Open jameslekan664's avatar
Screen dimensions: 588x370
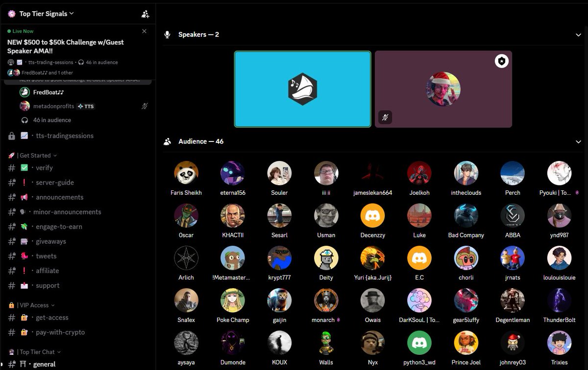point(373,173)
